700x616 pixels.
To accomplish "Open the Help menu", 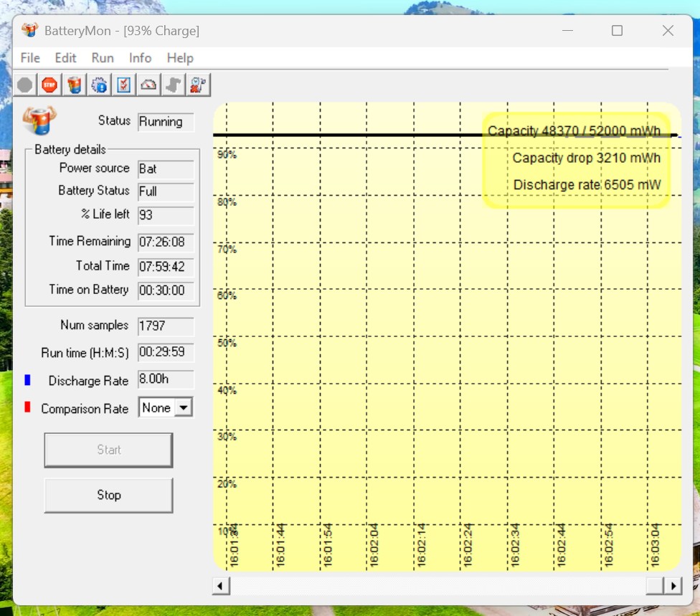I will pyautogui.click(x=180, y=58).
